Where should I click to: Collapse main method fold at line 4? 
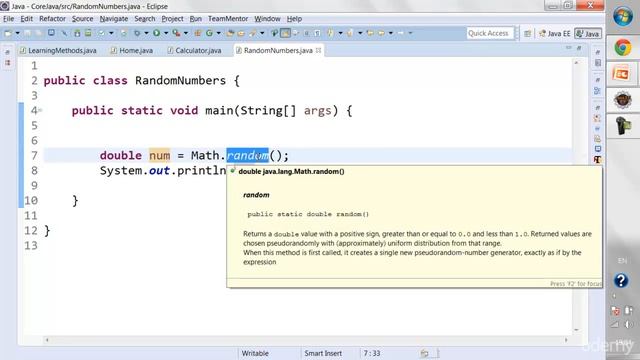coord(40,110)
